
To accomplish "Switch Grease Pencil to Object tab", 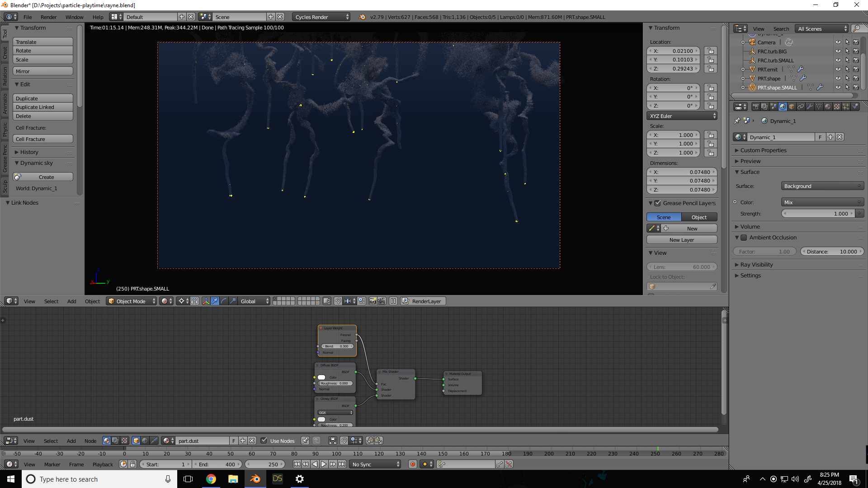I will coord(699,217).
